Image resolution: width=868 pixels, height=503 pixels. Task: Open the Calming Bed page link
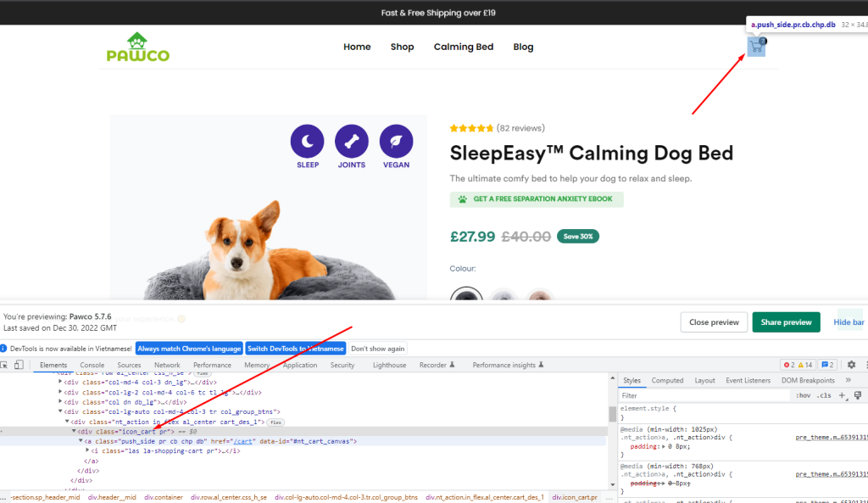464,48
